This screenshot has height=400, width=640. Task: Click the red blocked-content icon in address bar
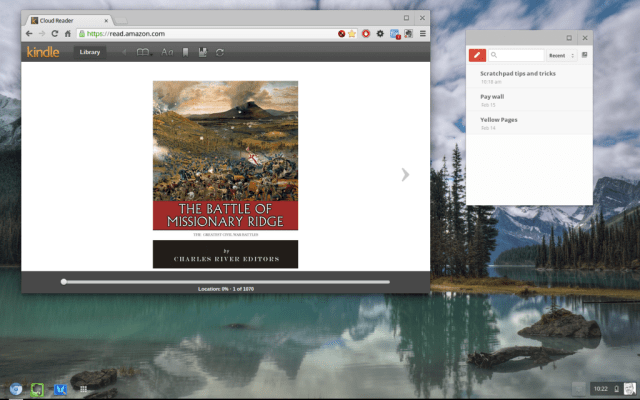click(x=342, y=34)
